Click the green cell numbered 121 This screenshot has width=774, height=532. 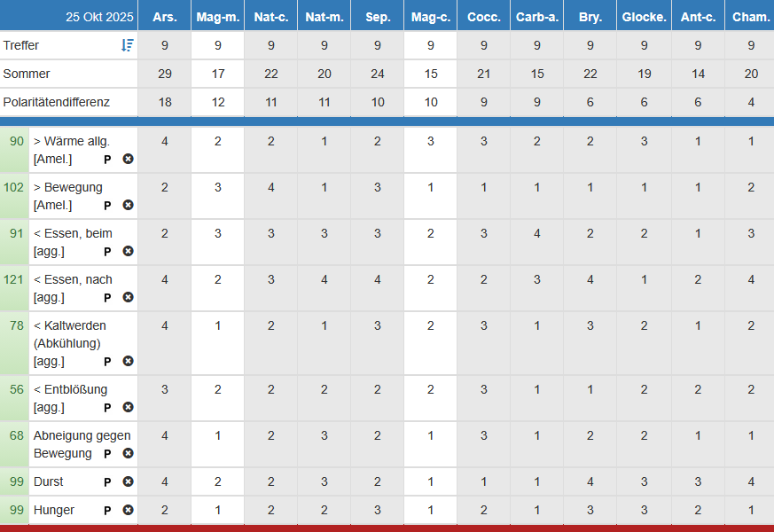click(14, 280)
